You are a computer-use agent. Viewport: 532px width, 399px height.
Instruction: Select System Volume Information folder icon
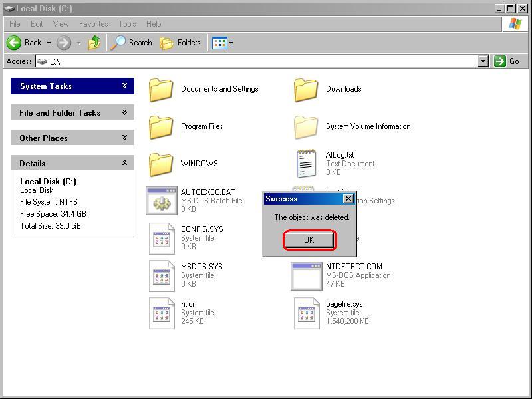tap(306, 127)
